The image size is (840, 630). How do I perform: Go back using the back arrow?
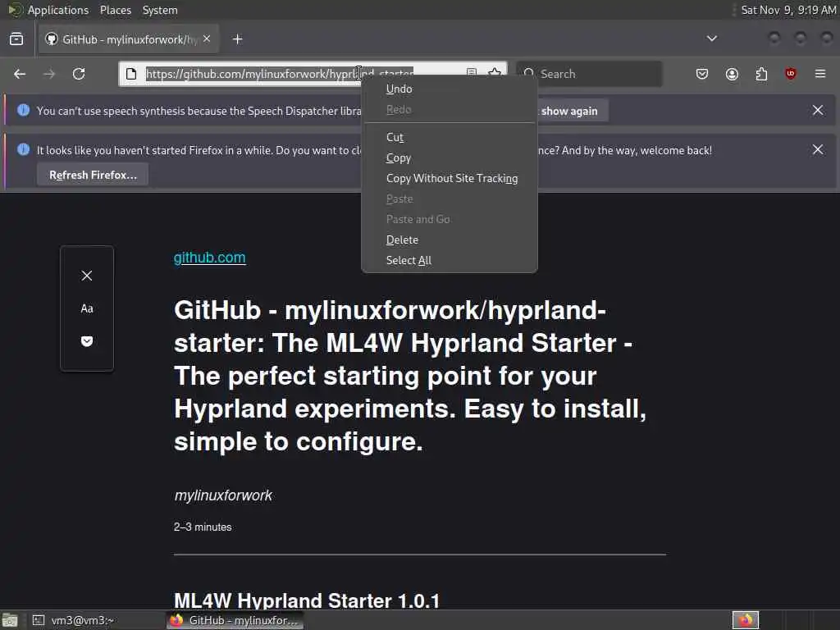click(20, 74)
